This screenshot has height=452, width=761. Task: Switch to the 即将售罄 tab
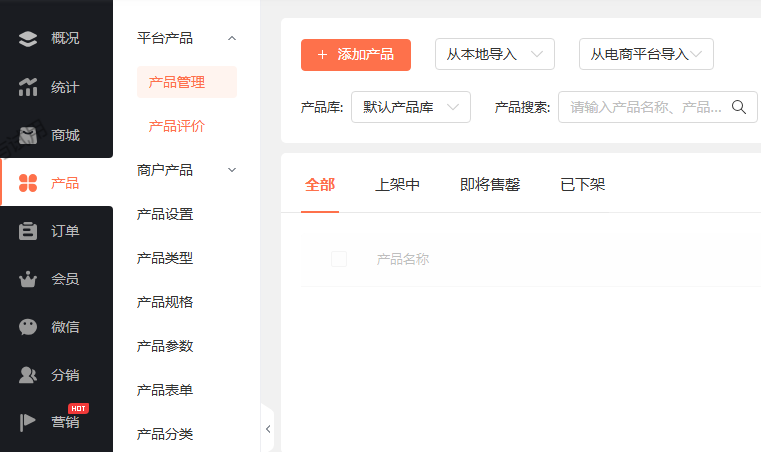[x=490, y=184]
